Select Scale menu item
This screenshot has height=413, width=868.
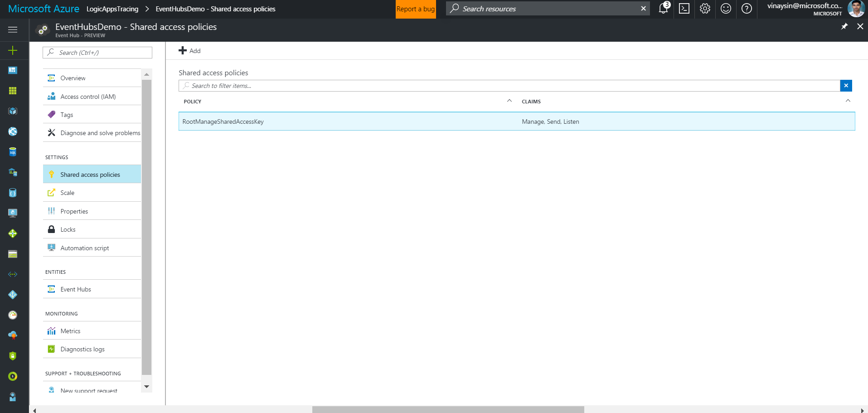click(92, 193)
